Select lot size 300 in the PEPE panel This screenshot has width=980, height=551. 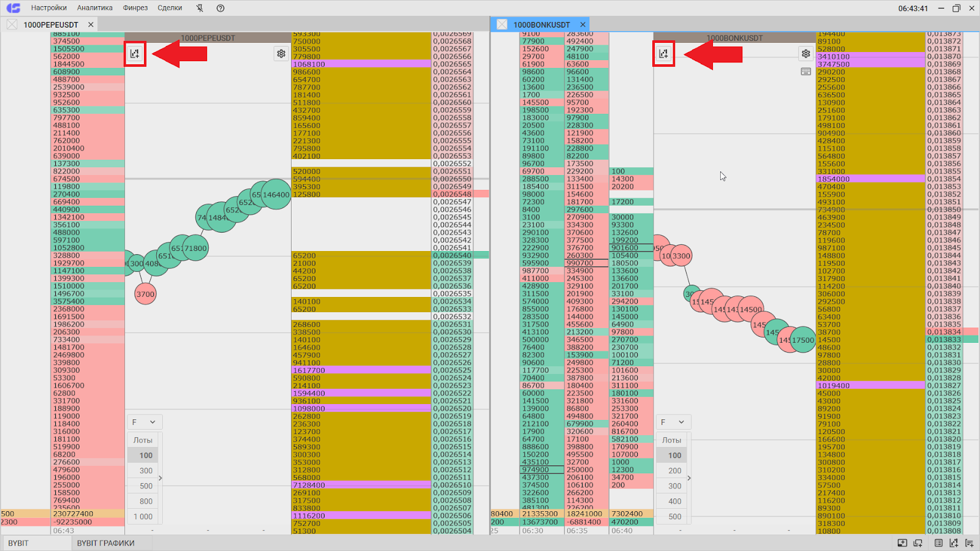tap(143, 471)
